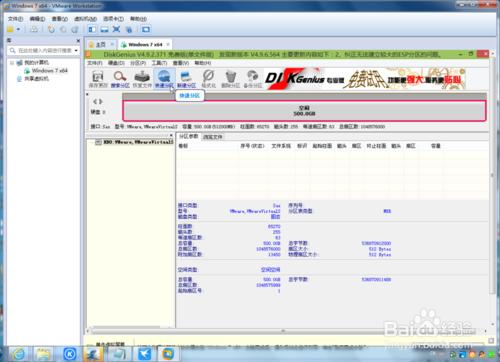Switch to Partition Parameters (分区参数) tab

(x=189, y=136)
